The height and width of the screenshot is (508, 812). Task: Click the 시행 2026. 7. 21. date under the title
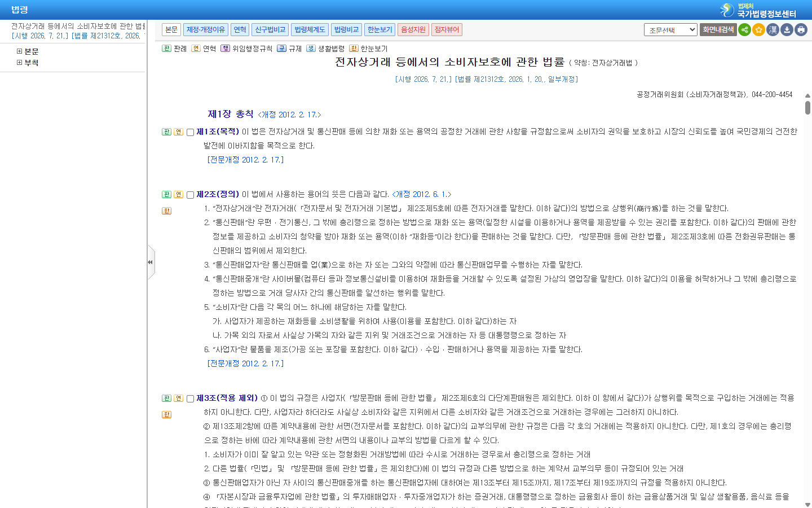(x=423, y=80)
